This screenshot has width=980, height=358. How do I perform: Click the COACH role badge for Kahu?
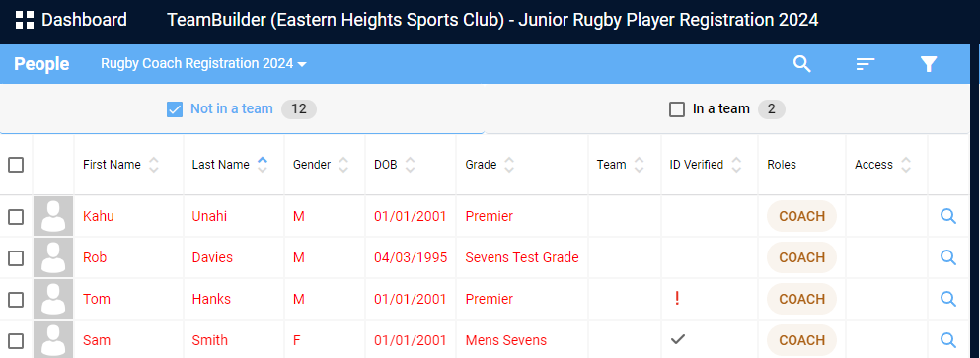pyautogui.click(x=802, y=216)
